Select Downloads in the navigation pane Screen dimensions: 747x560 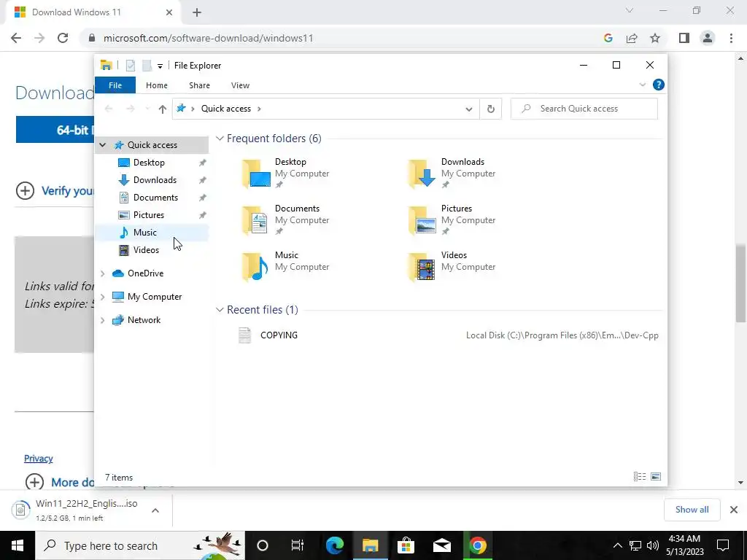pos(155,180)
